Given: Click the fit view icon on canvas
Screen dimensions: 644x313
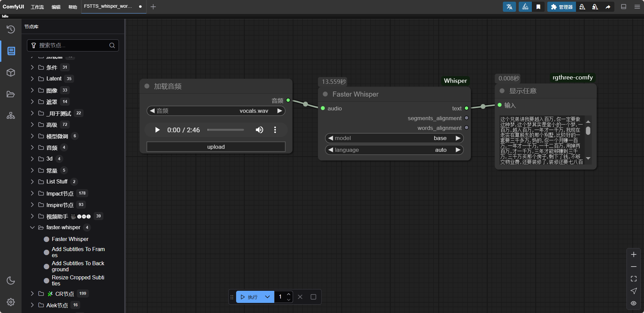Looking at the screenshot, I should 634,279.
